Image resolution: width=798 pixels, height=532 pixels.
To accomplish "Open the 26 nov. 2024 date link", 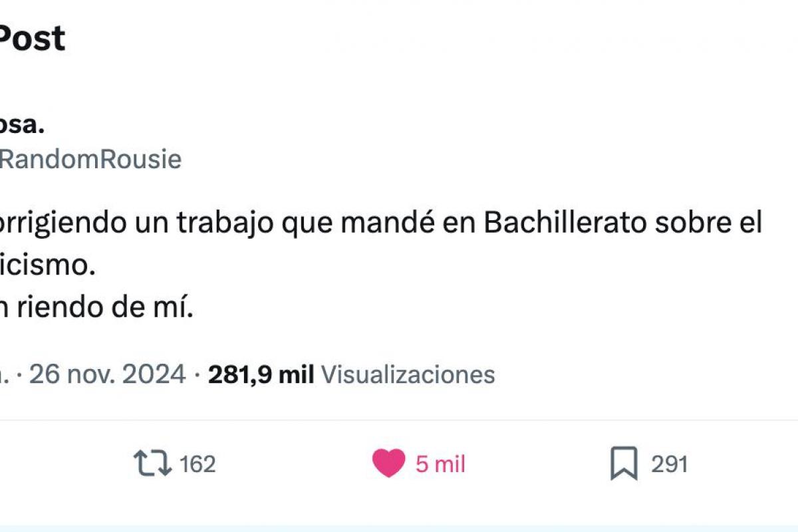I will pyautogui.click(x=108, y=374).
